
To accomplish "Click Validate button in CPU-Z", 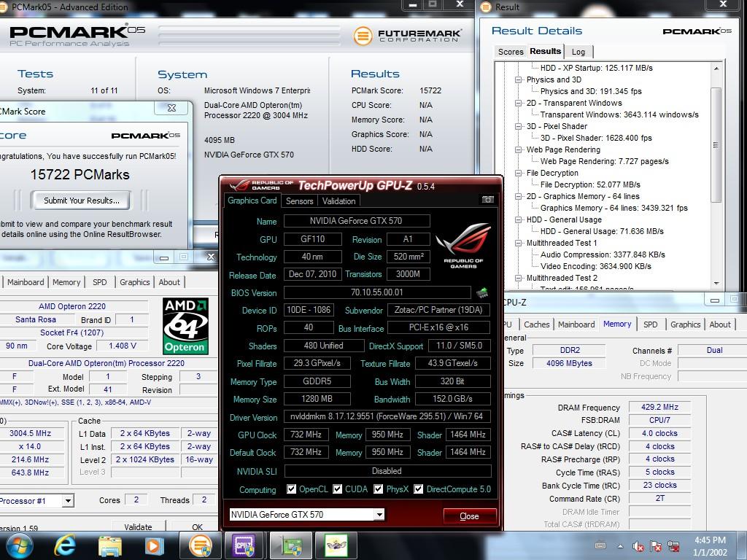I will [138, 526].
